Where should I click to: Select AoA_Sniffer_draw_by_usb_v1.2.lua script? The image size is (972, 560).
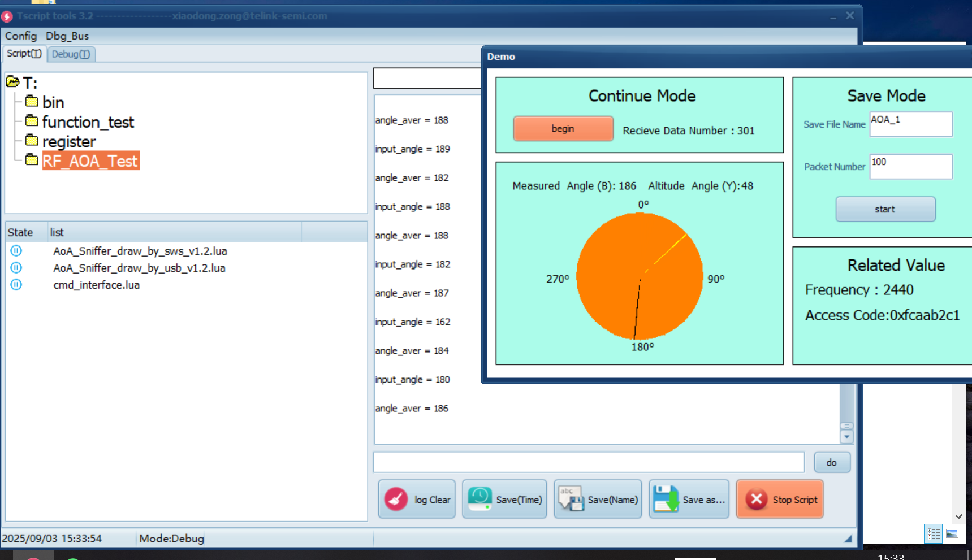[139, 268]
